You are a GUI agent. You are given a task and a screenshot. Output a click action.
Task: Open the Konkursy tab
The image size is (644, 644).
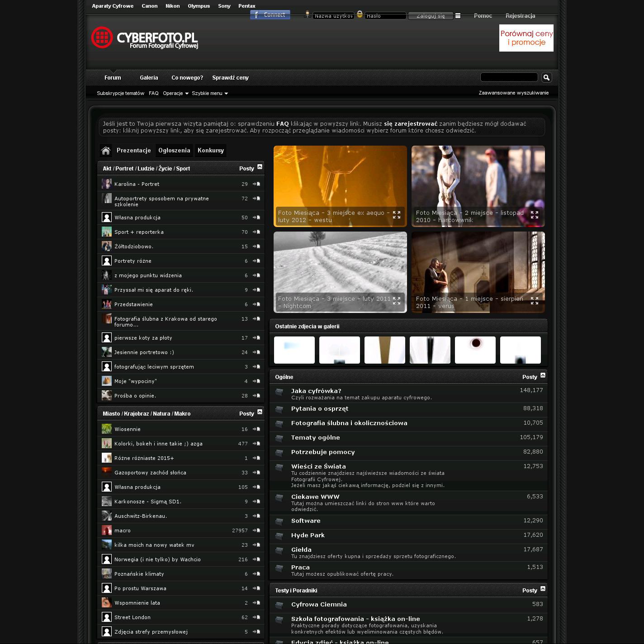210,151
